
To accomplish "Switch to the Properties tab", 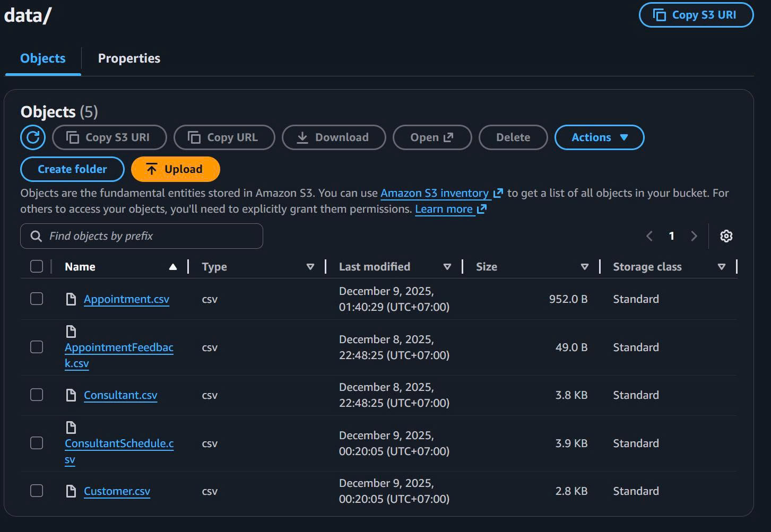I will pos(129,58).
